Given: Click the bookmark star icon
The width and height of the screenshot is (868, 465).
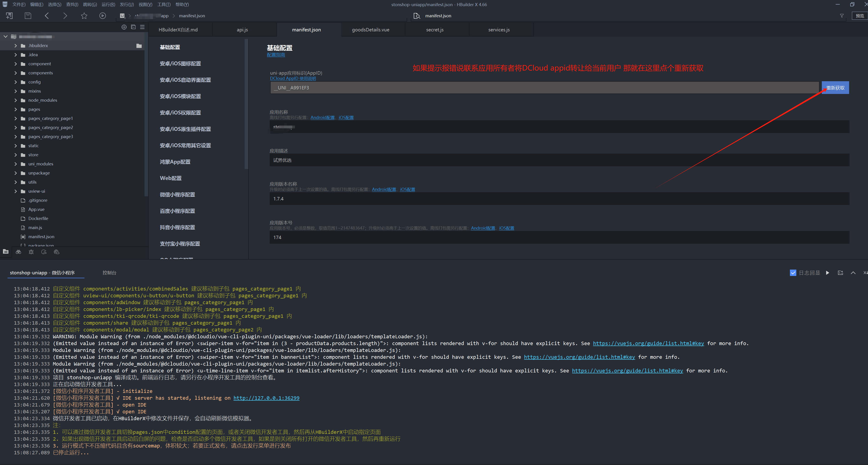Looking at the screenshot, I should (x=84, y=16).
